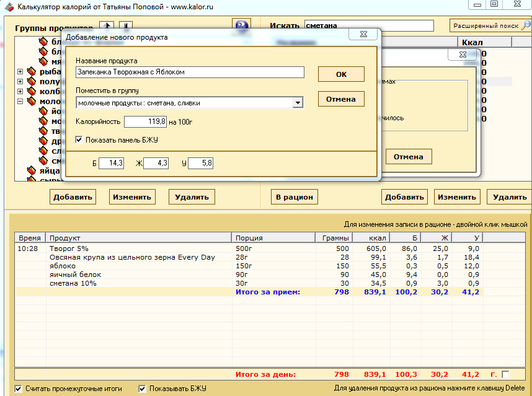Screen dimensions: 532x396
Task: Expand the 'полу' group plus sign
Action: (20, 81)
